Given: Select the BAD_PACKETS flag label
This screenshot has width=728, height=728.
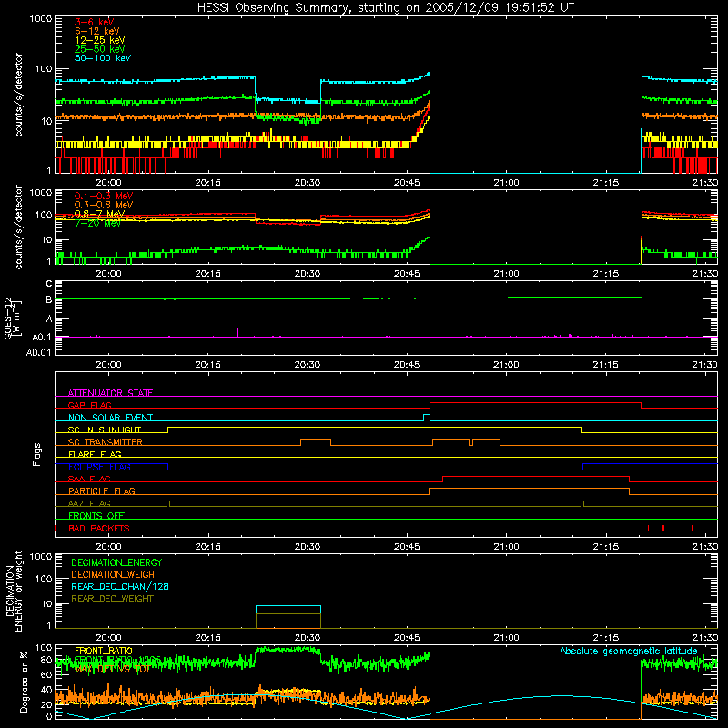Looking at the screenshot, I should (x=99, y=528).
